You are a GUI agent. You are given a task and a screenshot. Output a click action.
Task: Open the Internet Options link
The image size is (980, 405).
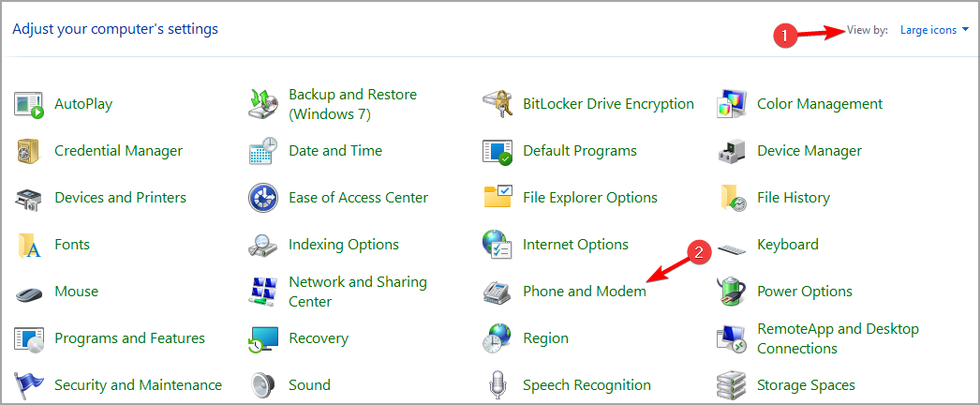tap(575, 245)
